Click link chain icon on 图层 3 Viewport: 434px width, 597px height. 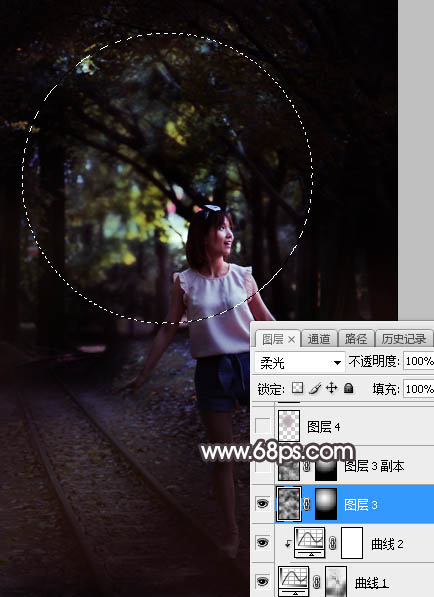coord(307,504)
